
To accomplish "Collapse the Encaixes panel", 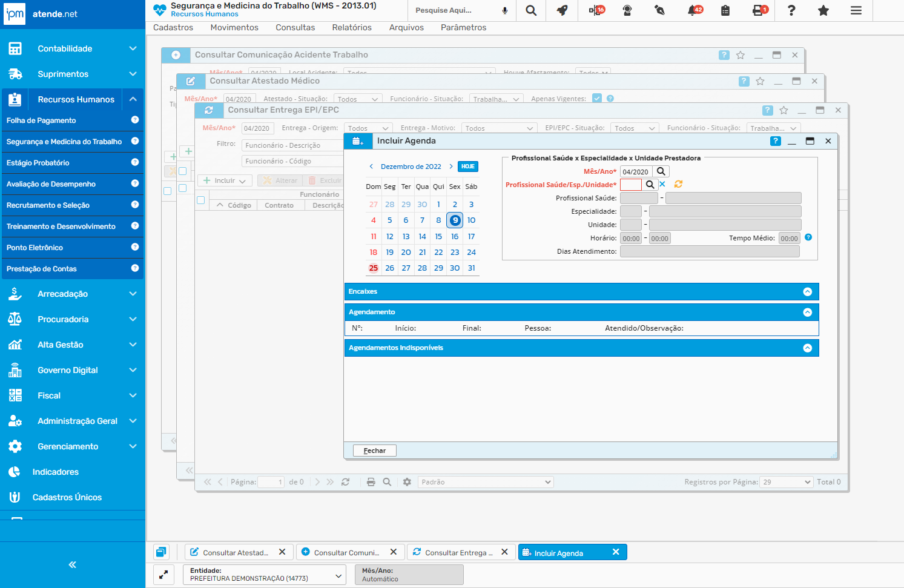I will click(807, 292).
